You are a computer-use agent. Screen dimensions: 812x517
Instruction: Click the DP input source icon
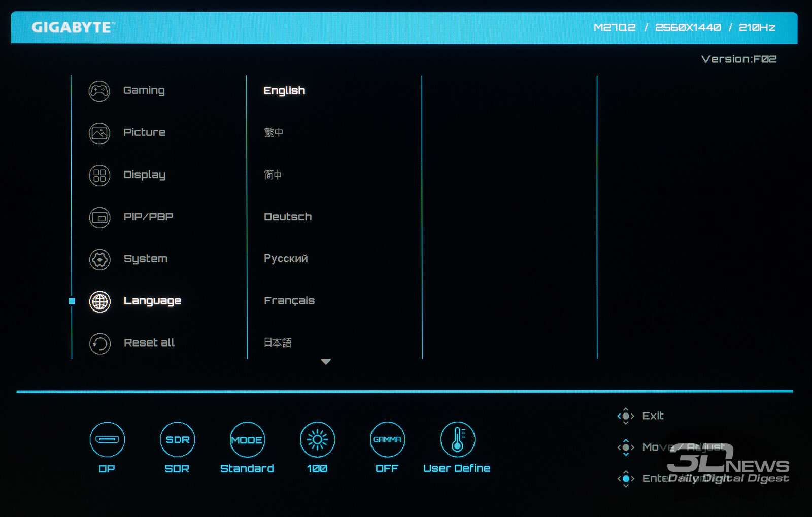[x=107, y=439]
